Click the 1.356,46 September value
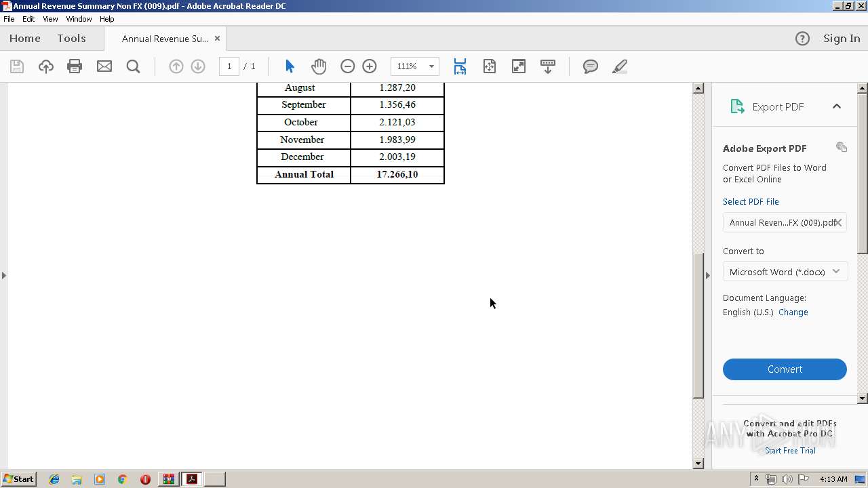868x488 pixels. click(x=397, y=105)
